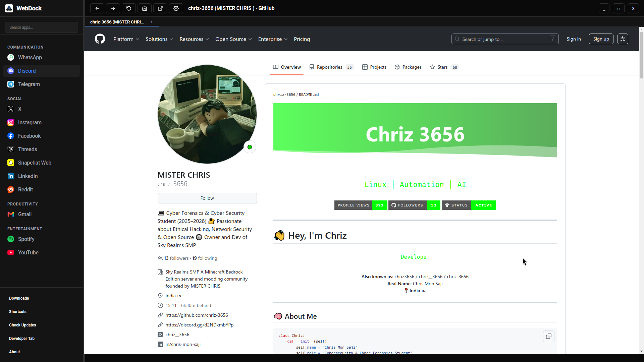Screen dimensions: 644x362
Task: Open the Downloads section
Action: pyautogui.click(x=19, y=298)
